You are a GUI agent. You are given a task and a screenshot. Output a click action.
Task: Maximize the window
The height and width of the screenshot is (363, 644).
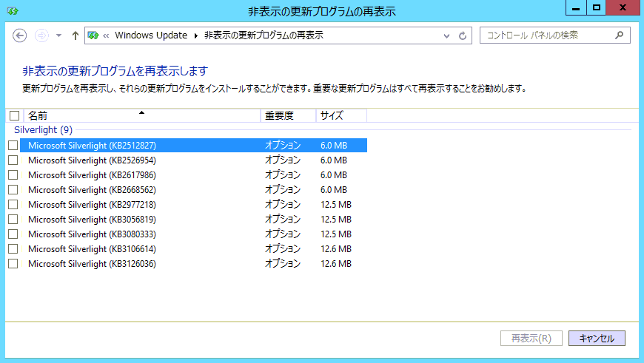pos(597,8)
